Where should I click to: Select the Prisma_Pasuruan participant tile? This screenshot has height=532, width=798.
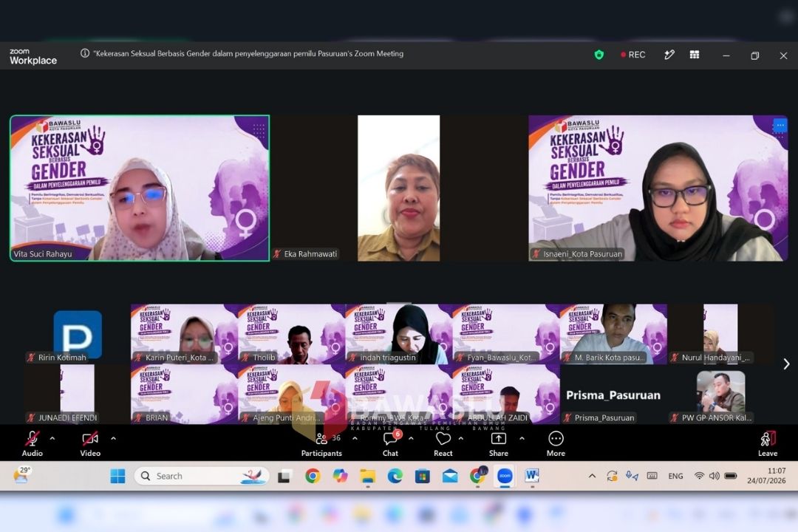click(613, 395)
